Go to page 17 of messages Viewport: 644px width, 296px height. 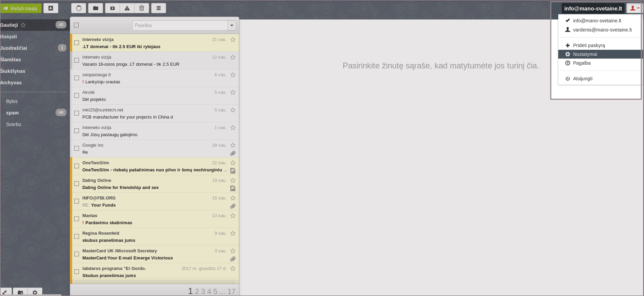click(232, 292)
